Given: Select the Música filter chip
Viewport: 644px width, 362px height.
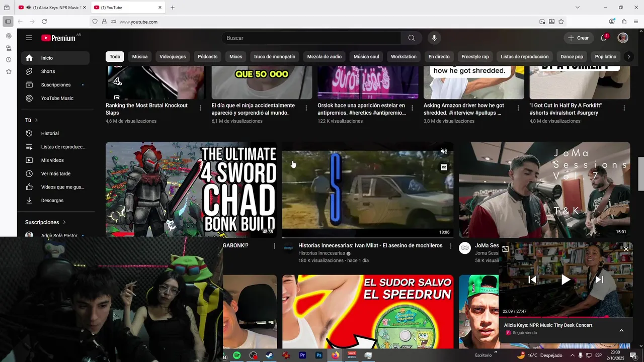Looking at the screenshot, I should [x=140, y=57].
